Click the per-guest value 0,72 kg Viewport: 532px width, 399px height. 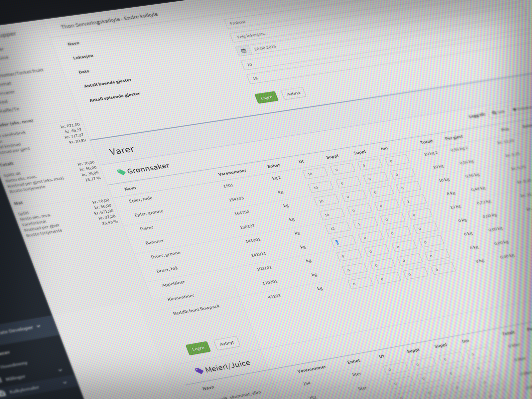pyautogui.click(x=484, y=202)
